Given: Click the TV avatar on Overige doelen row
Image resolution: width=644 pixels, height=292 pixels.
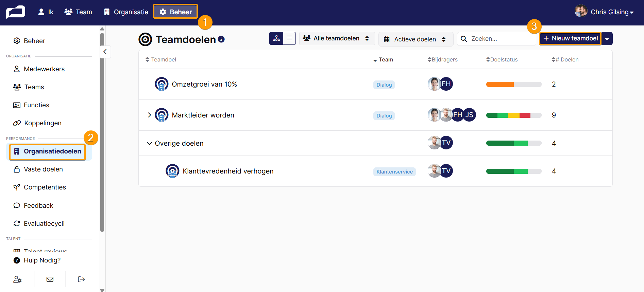Looking at the screenshot, I should tap(446, 143).
